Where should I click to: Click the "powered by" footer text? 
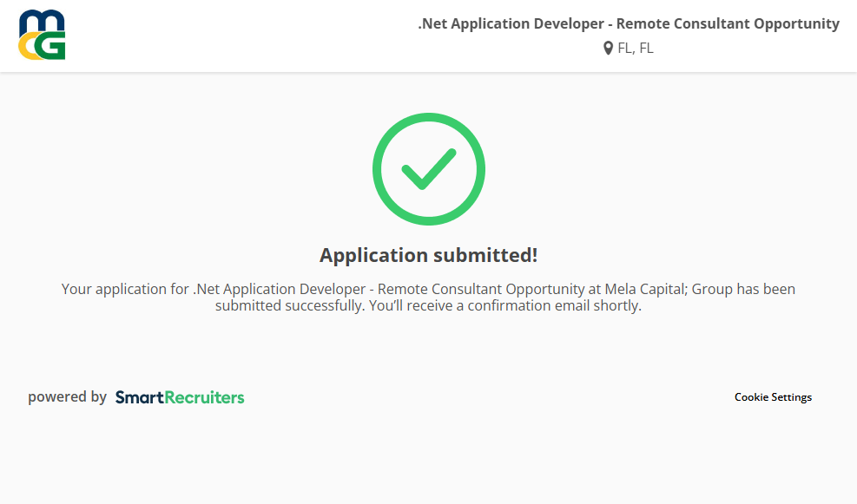67,397
